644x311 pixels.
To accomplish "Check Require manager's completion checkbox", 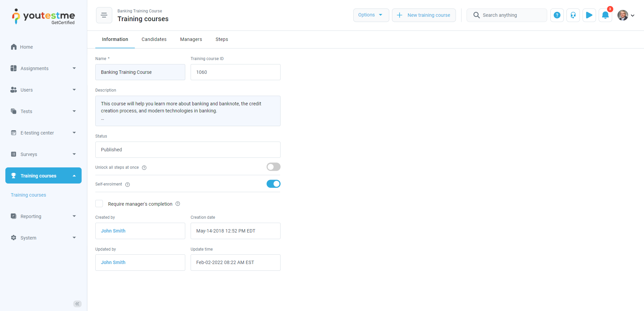I will coord(99,204).
